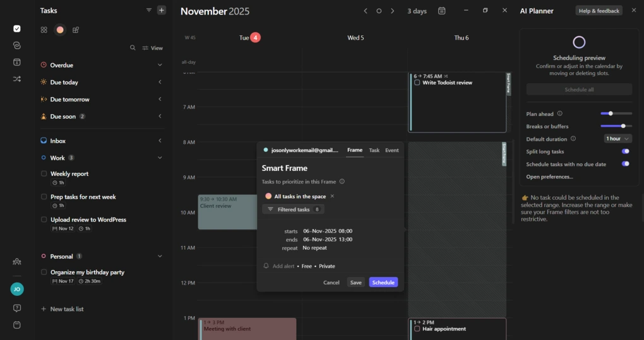Open the JO user avatar
This screenshot has height=340, width=644.
coord(17,289)
